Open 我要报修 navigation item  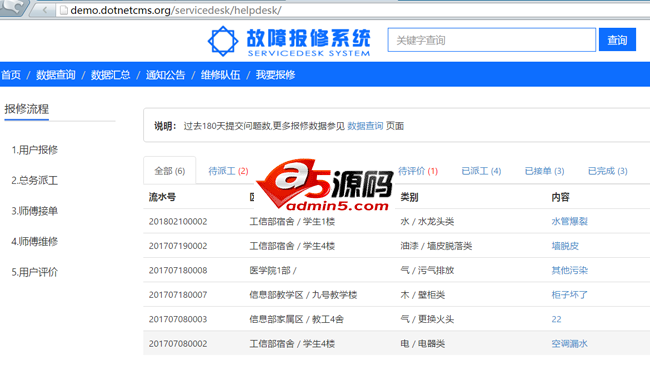pos(276,75)
